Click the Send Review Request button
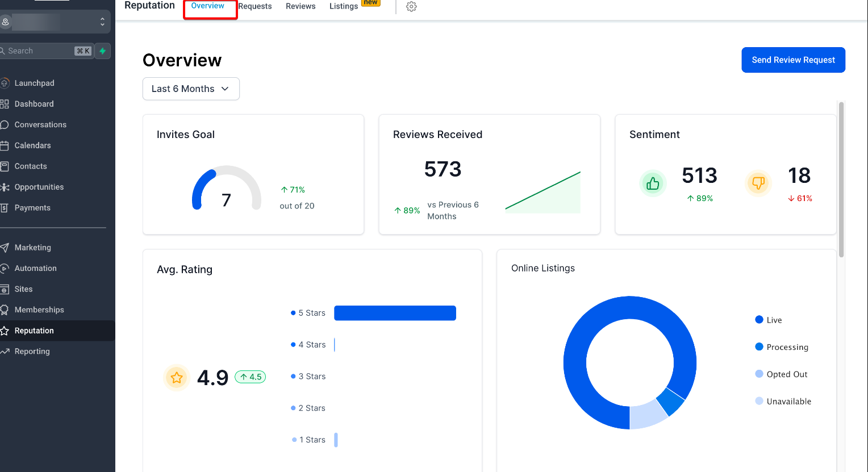 click(793, 60)
